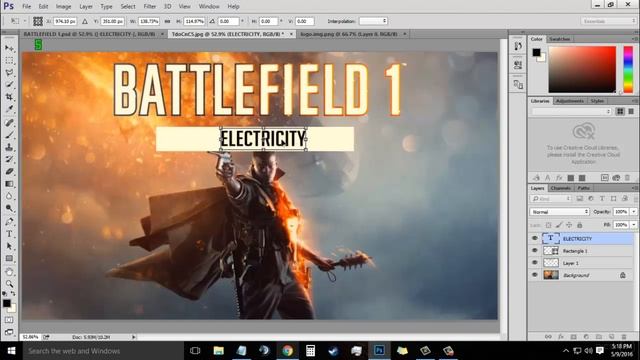Switch to the Swatches tab

[x=560, y=39]
